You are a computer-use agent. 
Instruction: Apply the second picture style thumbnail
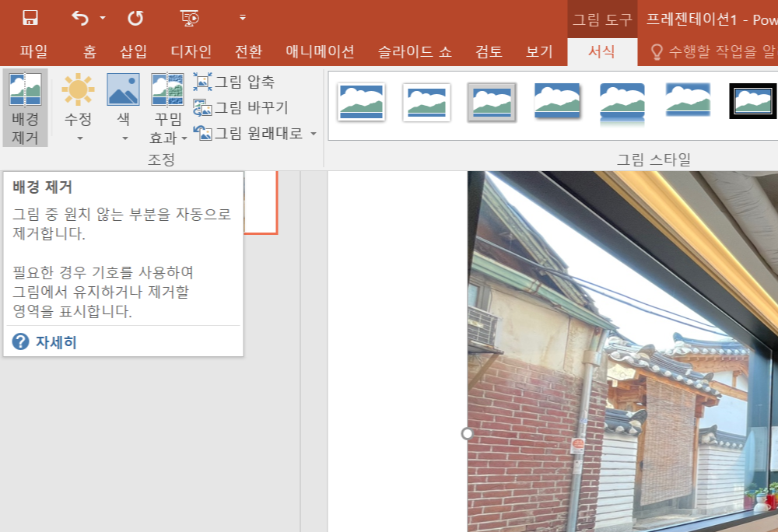426,102
